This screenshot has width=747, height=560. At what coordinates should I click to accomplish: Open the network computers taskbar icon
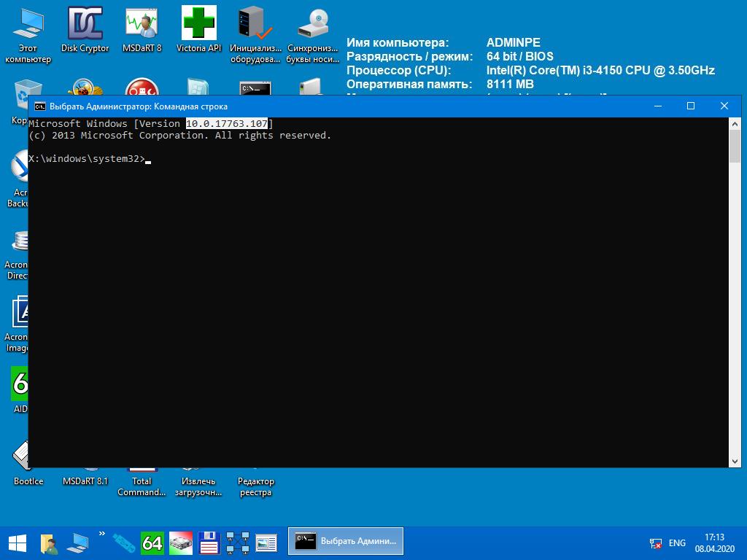[238, 542]
